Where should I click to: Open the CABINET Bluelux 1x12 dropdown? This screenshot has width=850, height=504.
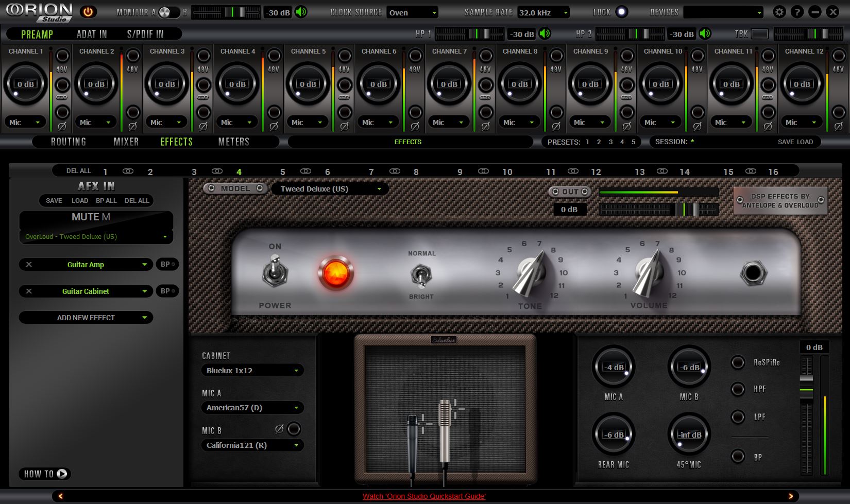tap(252, 370)
